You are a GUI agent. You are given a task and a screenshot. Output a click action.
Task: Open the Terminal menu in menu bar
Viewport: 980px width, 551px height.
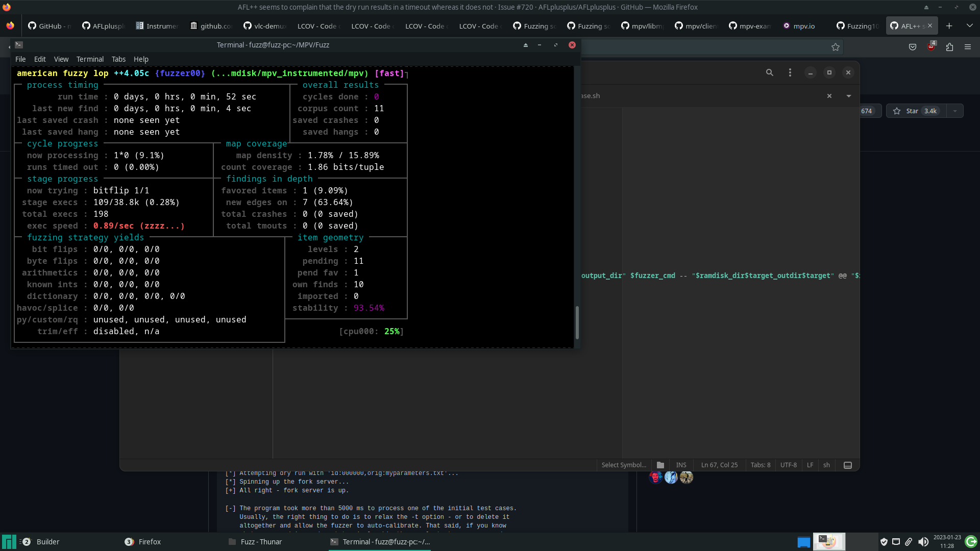click(90, 59)
